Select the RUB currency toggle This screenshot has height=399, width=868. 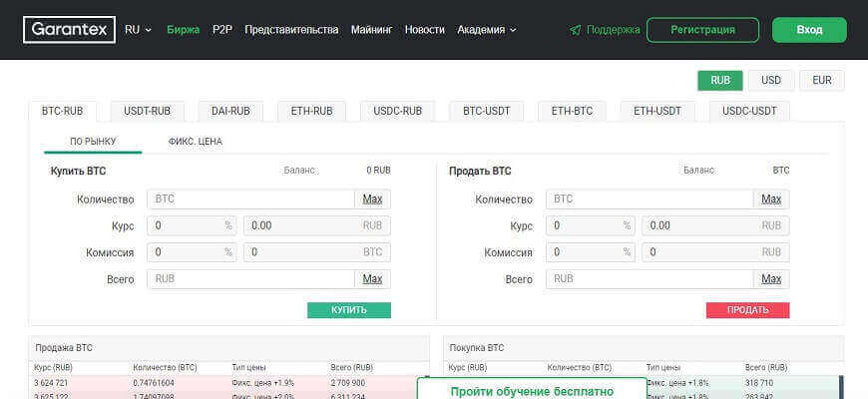coord(720,80)
